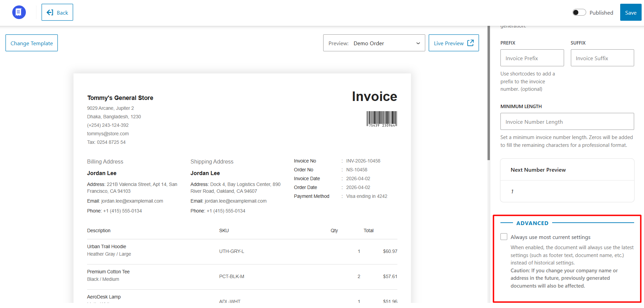Open the Change Template option
The image size is (644, 308).
pos(32,43)
